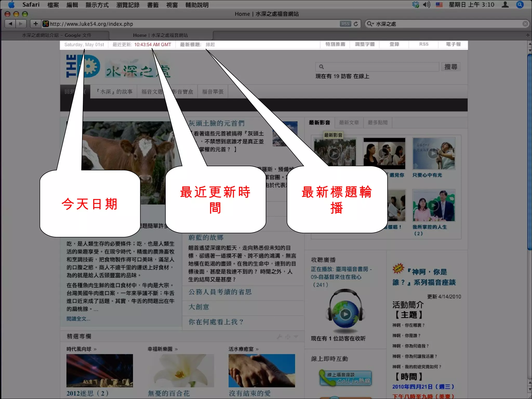The height and width of the screenshot is (399, 532).
Task: Open the search magnifier dropdown in Safari
Action: pyautogui.click(x=370, y=24)
